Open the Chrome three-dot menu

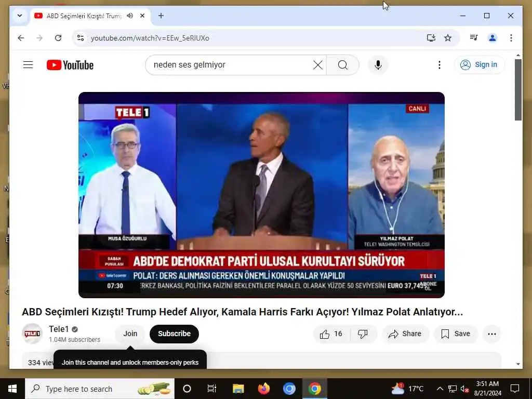pos(511,37)
